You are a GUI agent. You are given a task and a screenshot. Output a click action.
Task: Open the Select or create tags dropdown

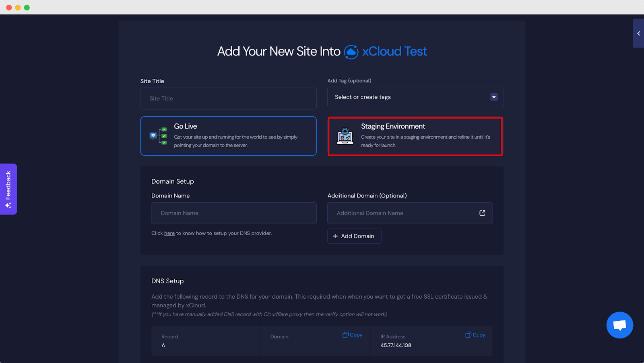point(415,97)
